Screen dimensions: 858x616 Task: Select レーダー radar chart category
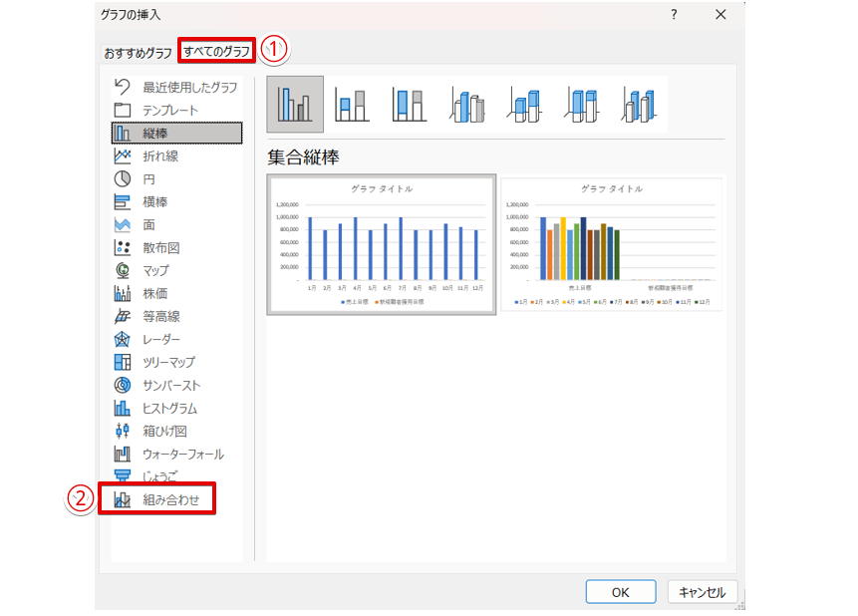(x=160, y=339)
